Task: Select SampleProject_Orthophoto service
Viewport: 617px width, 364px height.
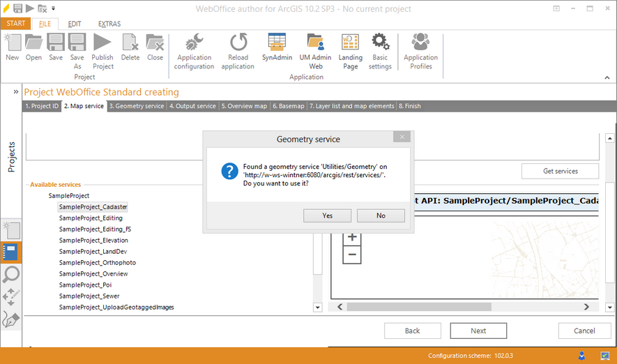Action: pos(98,263)
